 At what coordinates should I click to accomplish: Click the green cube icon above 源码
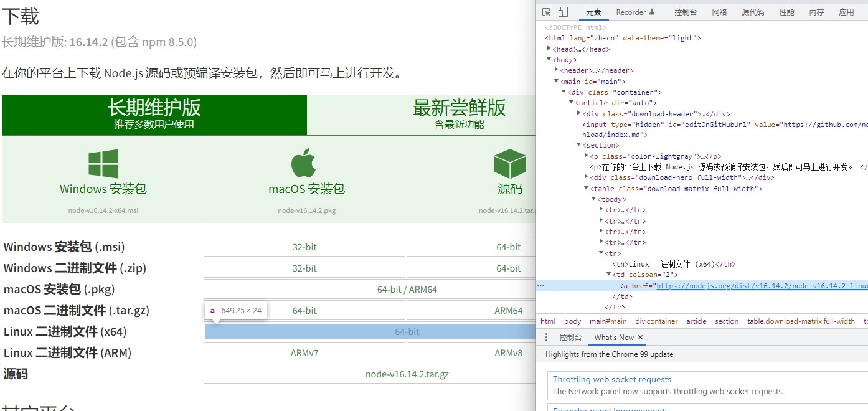pyautogui.click(x=509, y=163)
